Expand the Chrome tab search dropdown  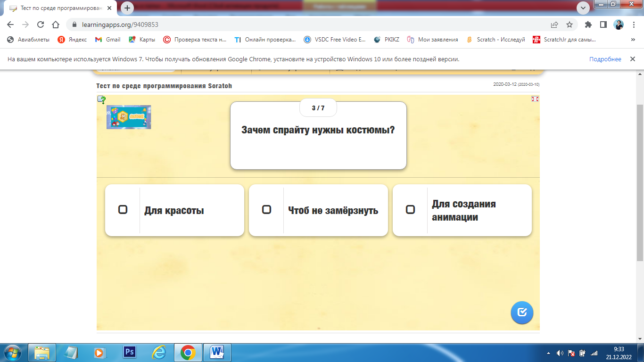click(583, 8)
